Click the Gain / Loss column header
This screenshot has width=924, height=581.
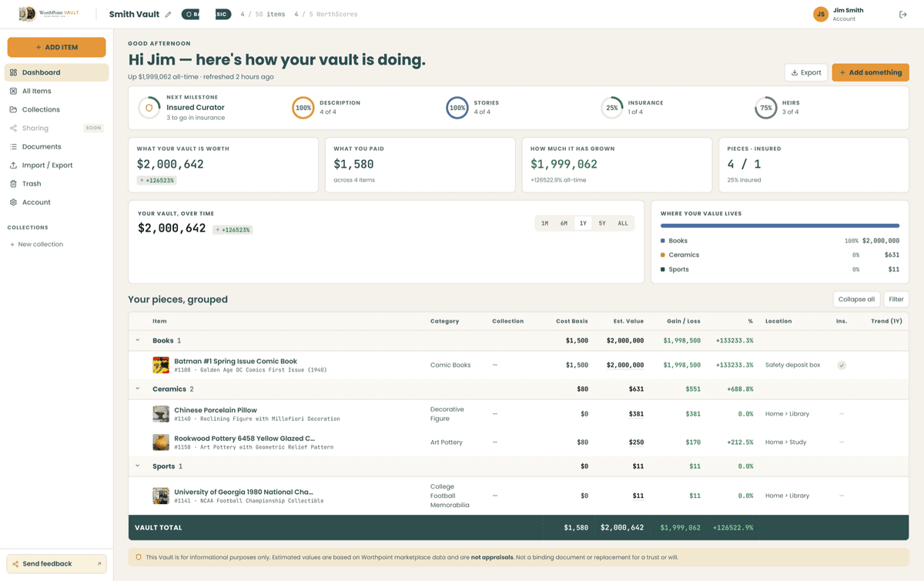(x=682, y=321)
